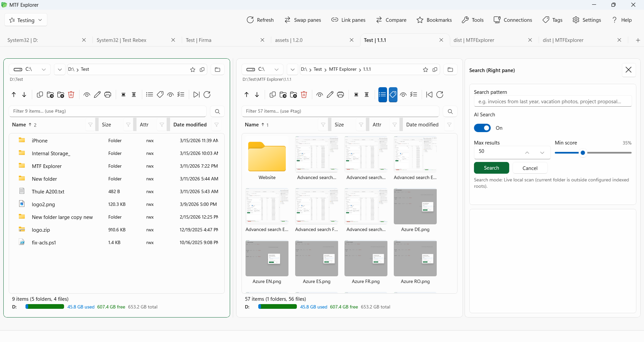Image resolution: width=644 pixels, height=342 pixels.
Task: Toggle the highlighted tag button in right pane
Action: pos(393,95)
